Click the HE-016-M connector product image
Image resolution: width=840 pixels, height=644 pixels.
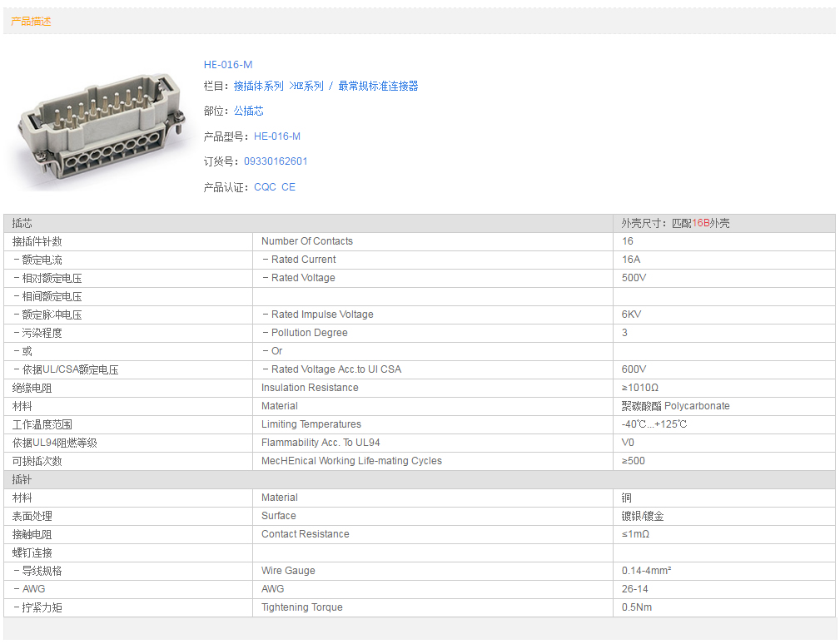click(x=102, y=126)
